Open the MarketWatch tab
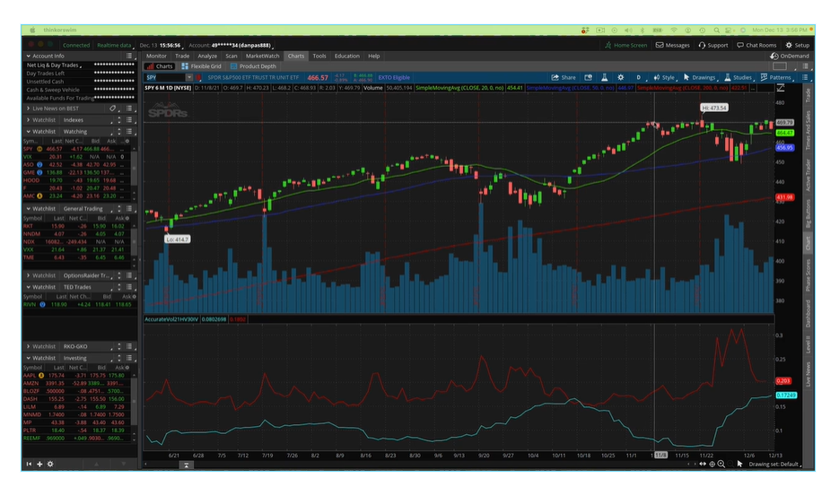Image resolution: width=839 pixels, height=504 pixels. coord(262,56)
